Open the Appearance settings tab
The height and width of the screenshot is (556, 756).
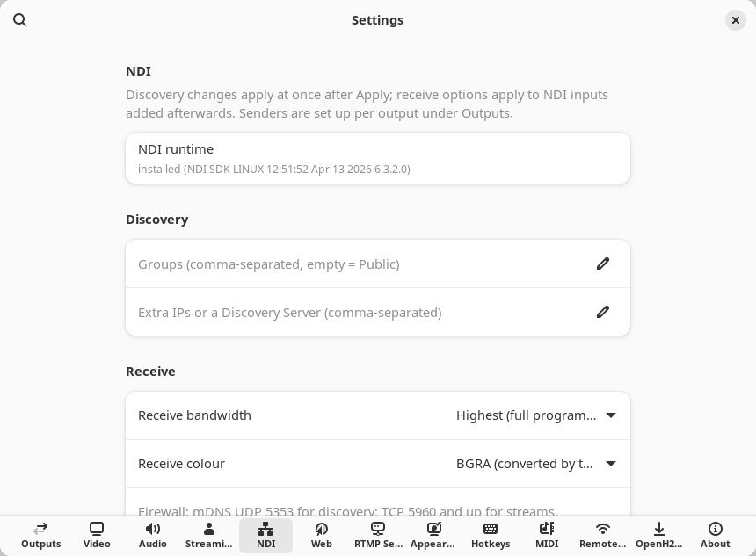point(433,535)
